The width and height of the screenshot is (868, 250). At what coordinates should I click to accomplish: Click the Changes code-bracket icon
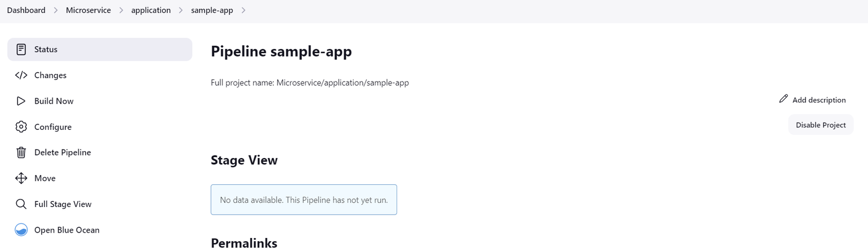(x=21, y=75)
